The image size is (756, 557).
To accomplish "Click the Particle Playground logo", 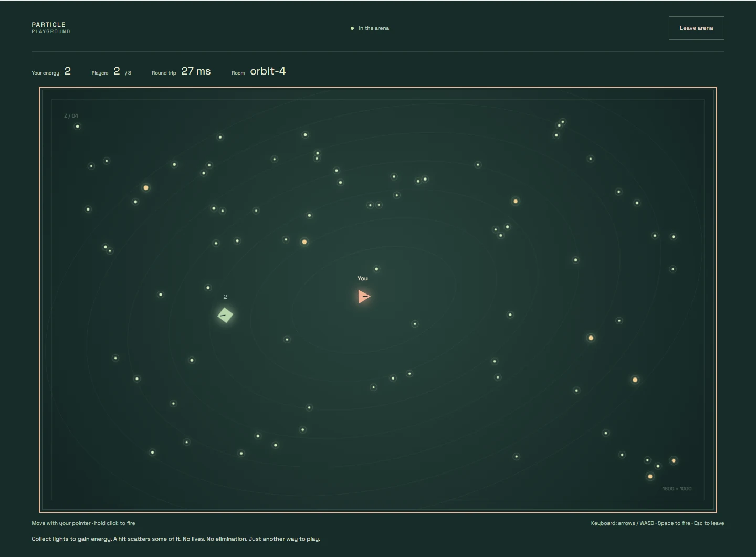I will (x=51, y=28).
